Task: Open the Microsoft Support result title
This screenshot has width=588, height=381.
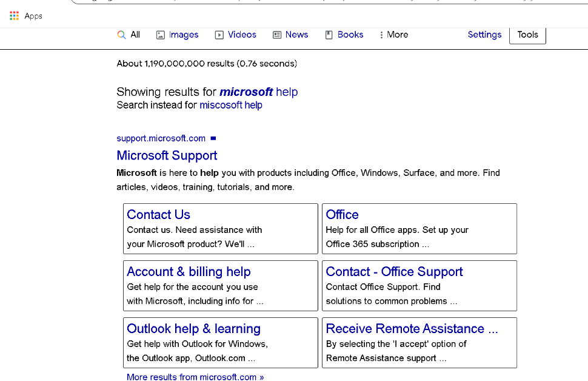Action: [x=167, y=155]
